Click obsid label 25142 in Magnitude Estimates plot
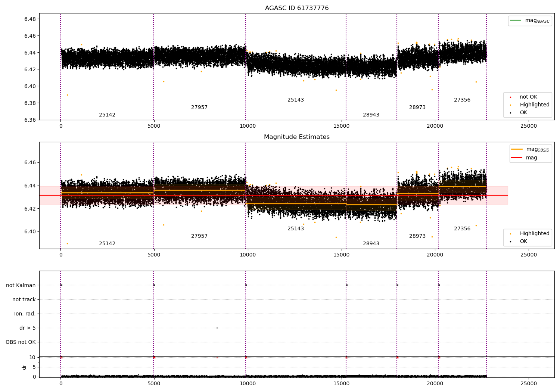This screenshot has height=392, width=560. click(107, 244)
